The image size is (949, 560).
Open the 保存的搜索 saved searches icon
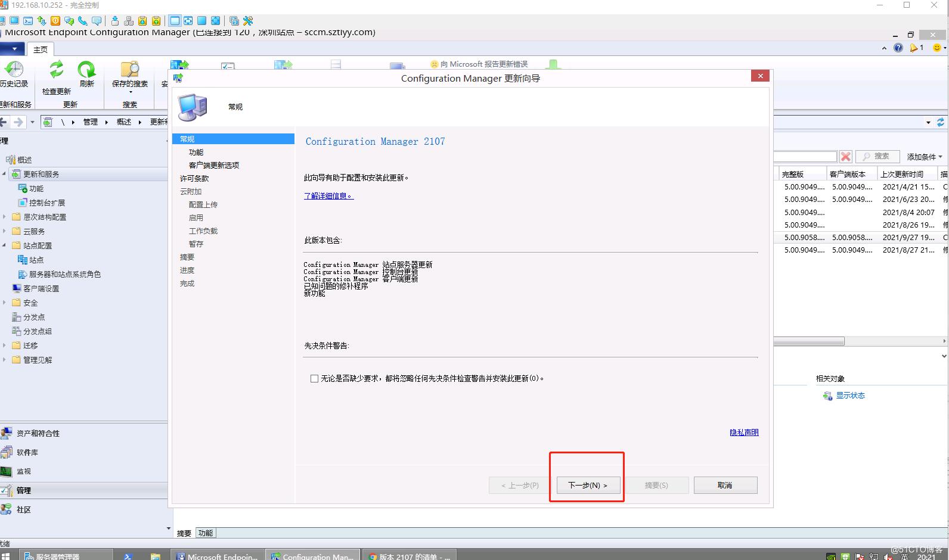coord(129,69)
